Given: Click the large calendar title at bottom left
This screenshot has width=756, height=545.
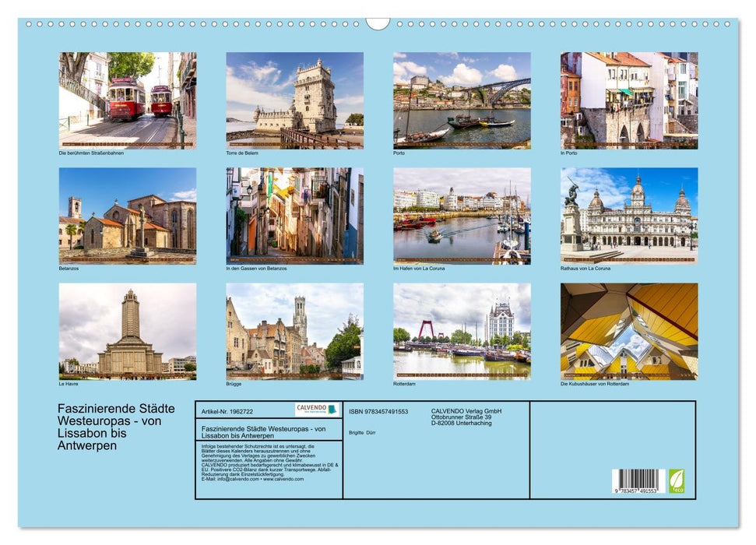Looking at the screenshot, I should point(116,427).
